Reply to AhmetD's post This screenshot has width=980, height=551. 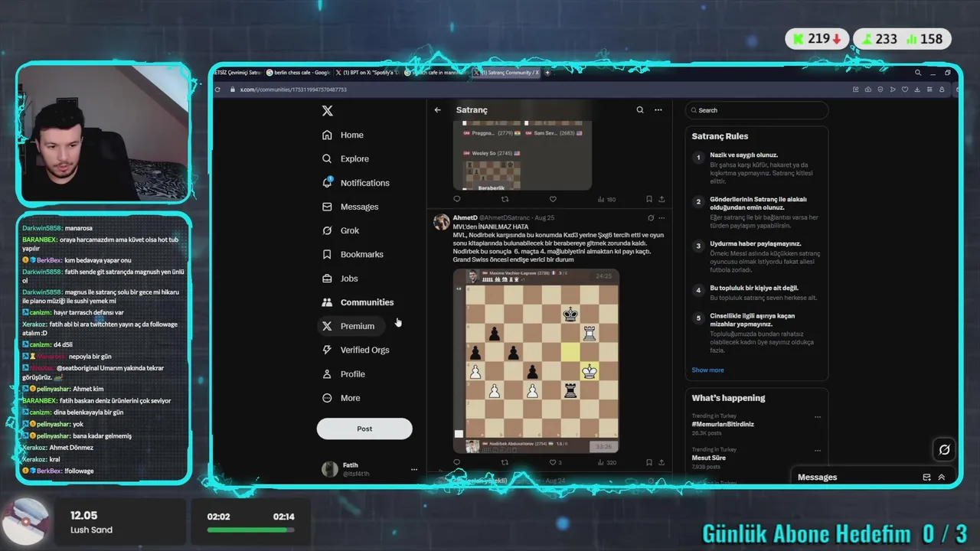point(457,462)
